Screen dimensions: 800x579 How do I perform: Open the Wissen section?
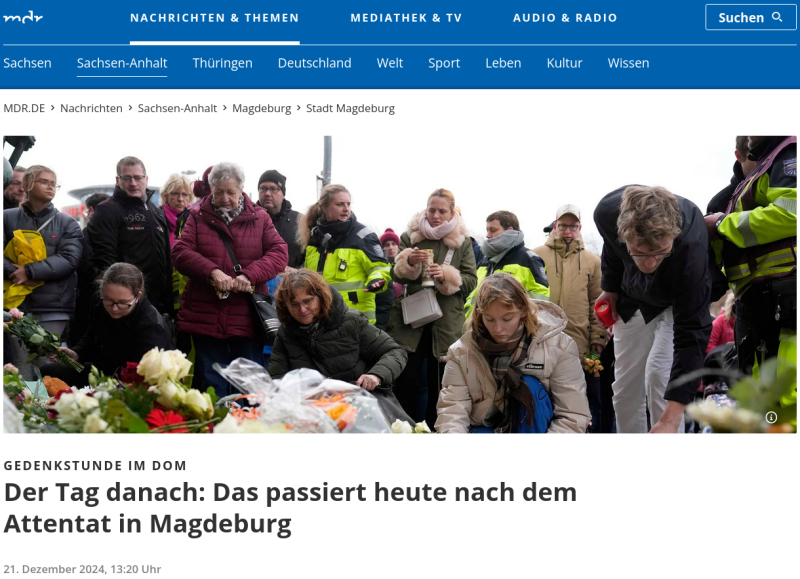[628, 63]
